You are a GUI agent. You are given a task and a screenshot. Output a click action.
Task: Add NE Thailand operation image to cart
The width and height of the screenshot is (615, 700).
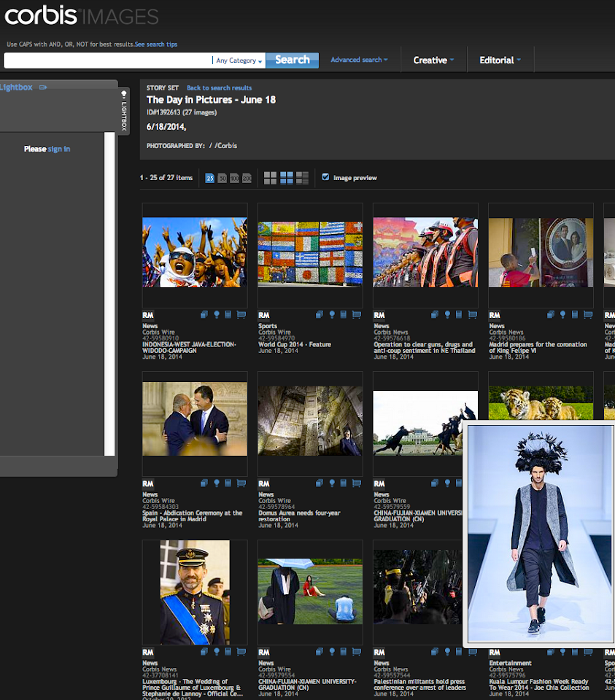[472, 315]
